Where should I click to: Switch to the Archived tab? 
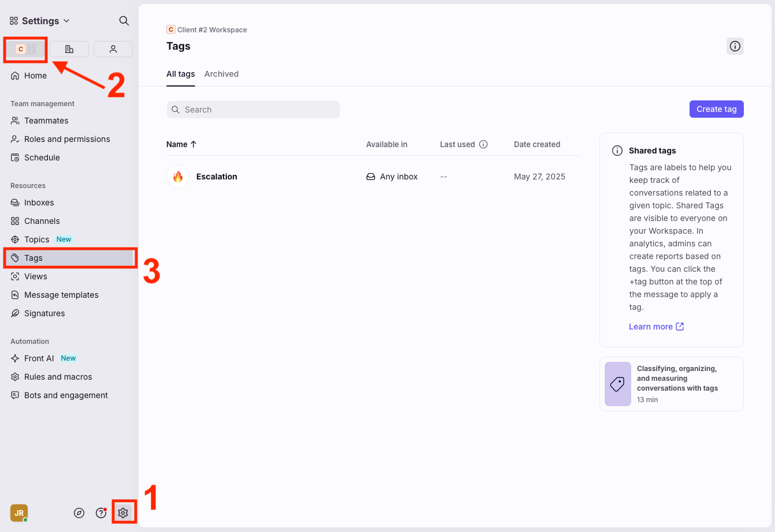221,74
